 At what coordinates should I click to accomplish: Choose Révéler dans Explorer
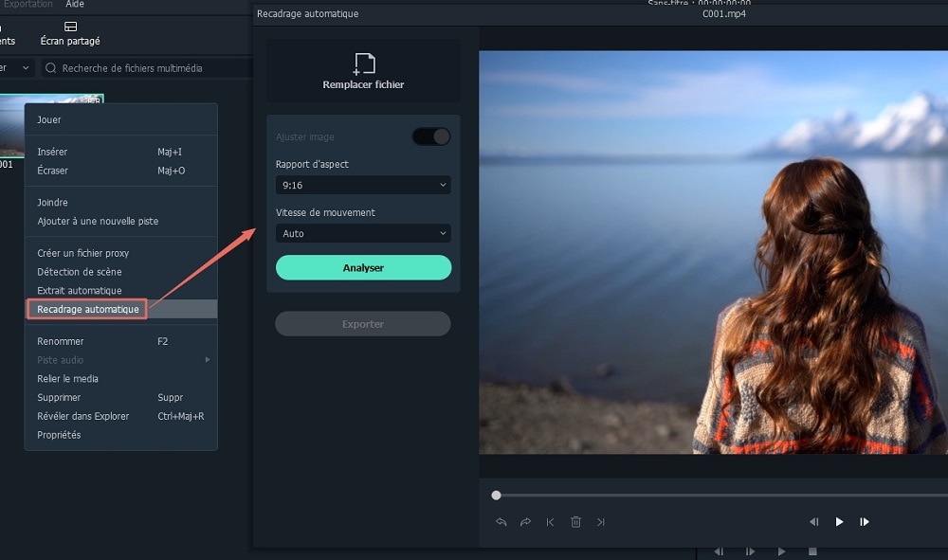[x=121, y=416]
